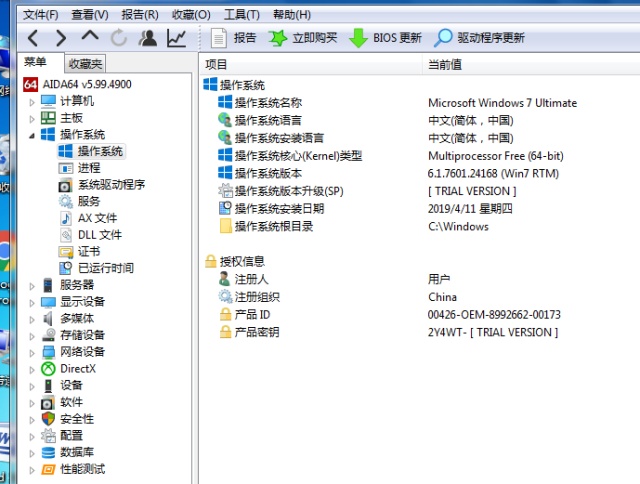Select the 产品密钥 row
Viewport: 640px width, 484px height.
click(420, 332)
